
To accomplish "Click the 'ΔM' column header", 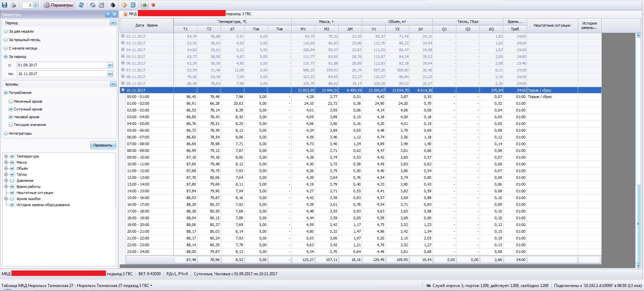I will [x=350, y=29].
